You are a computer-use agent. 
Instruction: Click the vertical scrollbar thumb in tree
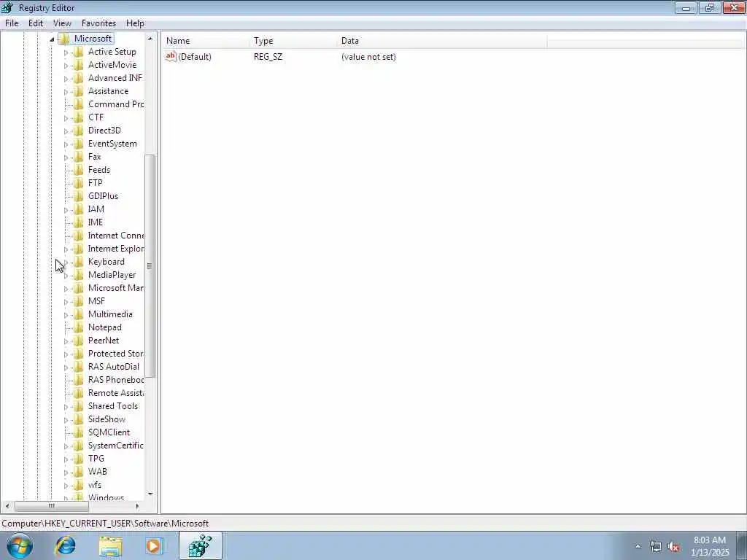(150, 265)
